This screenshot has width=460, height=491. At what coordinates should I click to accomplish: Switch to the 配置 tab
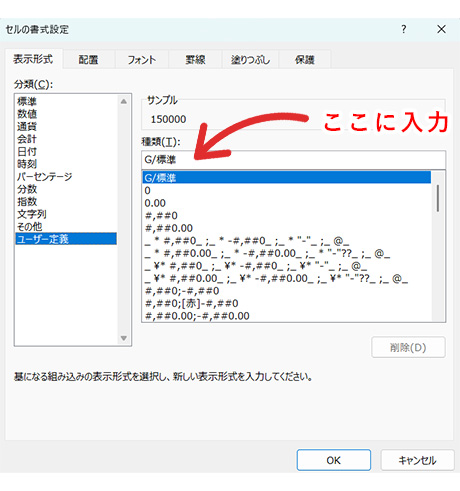pos(88,60)
